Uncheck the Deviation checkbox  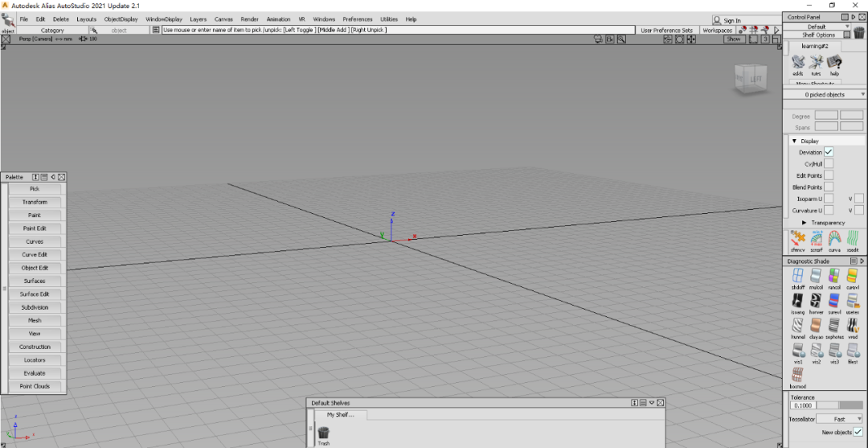pos(829,152)
